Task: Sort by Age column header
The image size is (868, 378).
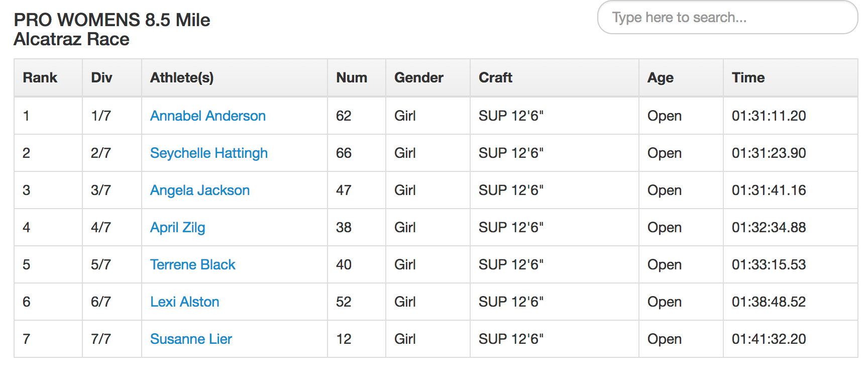Action: tap(660, 77)
